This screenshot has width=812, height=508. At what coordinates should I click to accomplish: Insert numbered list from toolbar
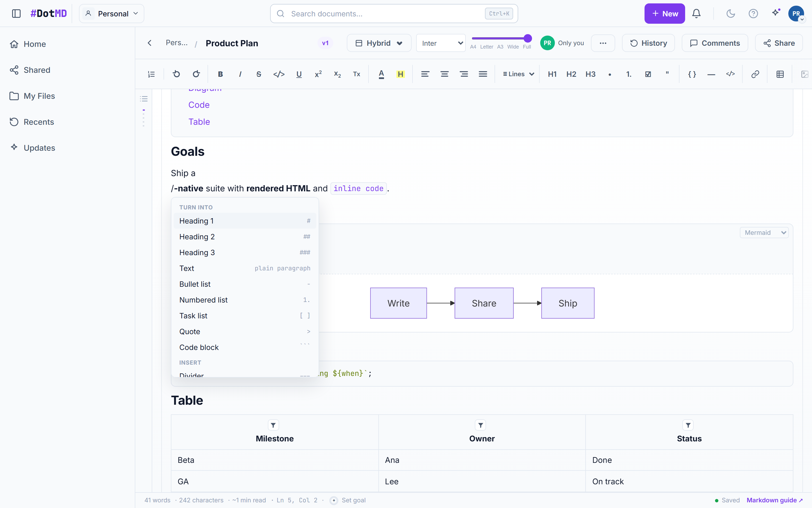tap(629, 74)
